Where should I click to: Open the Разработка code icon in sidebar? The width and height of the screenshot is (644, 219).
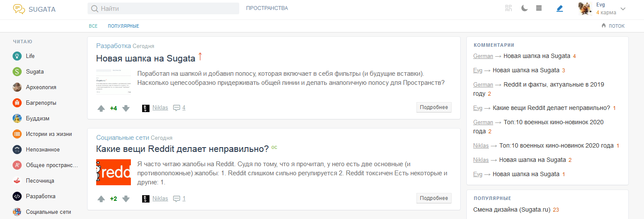pos(17,196)
